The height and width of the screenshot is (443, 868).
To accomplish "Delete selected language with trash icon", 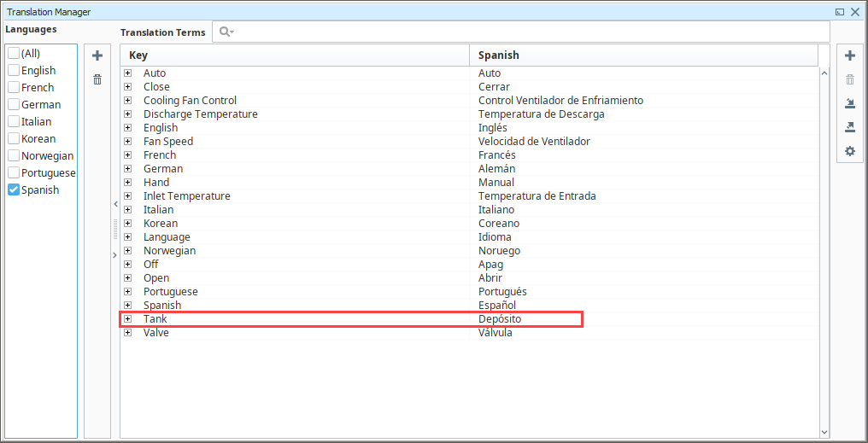I will tap(97, 79).
